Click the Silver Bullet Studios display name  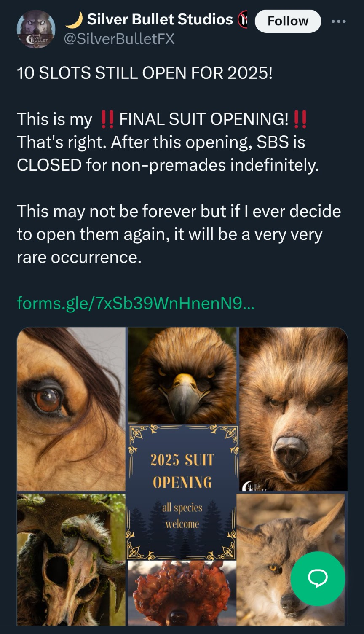click(160, 19)
